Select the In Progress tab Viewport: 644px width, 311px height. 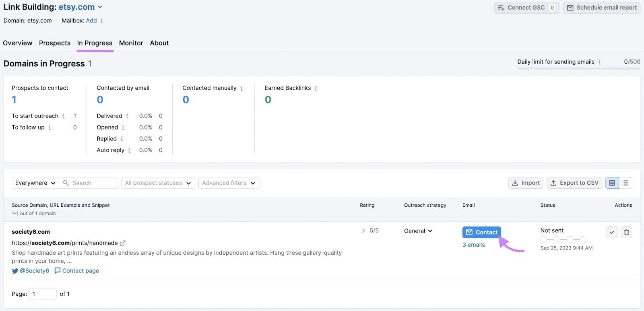tap(95, 43)
